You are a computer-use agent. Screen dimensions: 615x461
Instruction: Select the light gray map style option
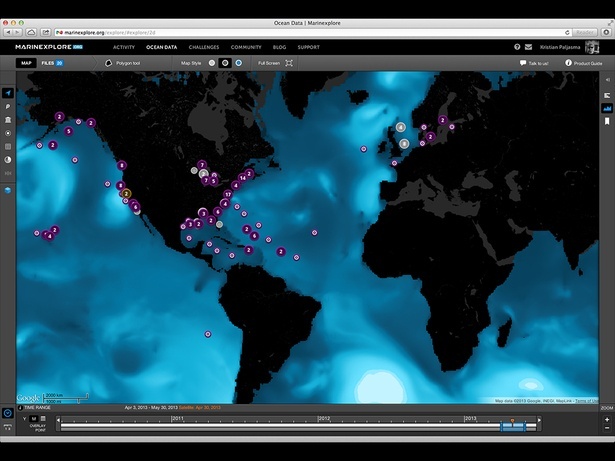[x=212, y=63]
